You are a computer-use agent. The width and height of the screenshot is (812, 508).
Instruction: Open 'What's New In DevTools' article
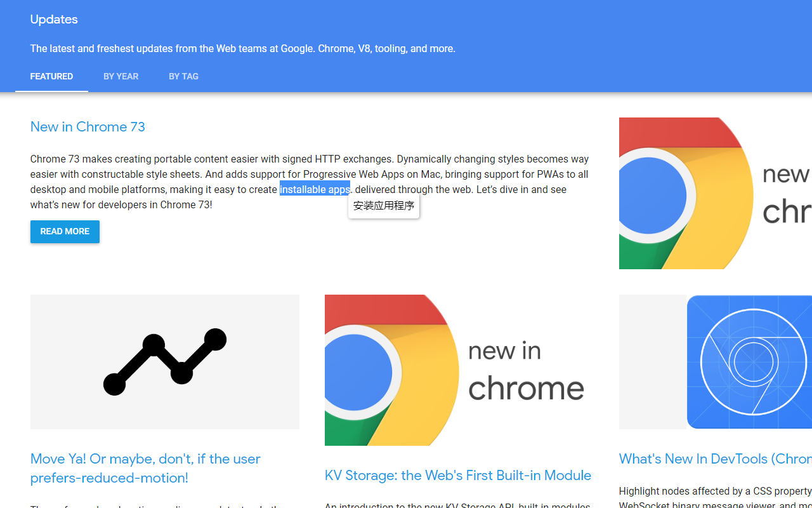710,458
